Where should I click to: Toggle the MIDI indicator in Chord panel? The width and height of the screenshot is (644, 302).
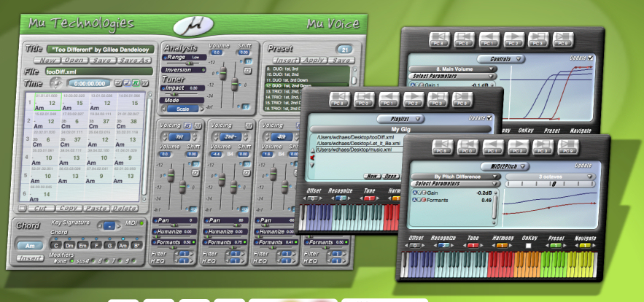[141, 223]
